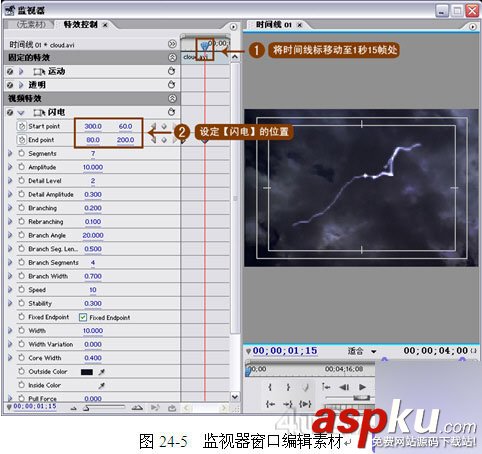Toggle loop playback in effect controls
482x454 pixels.
coord(172,408)
